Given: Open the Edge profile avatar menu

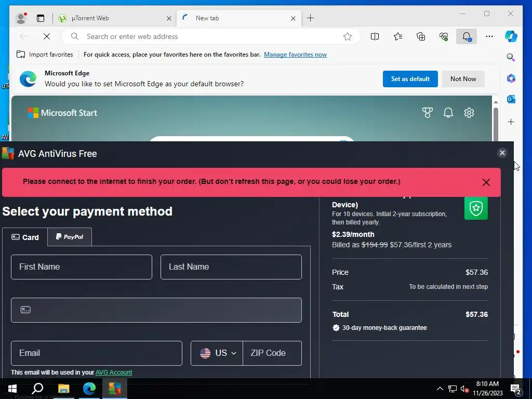Looking at the screenshot, I should [x=21, y=18].
